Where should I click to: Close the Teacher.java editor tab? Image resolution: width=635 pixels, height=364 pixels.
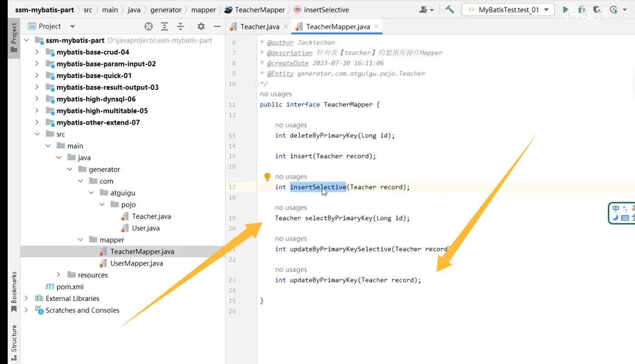click(x=286, y=26)
